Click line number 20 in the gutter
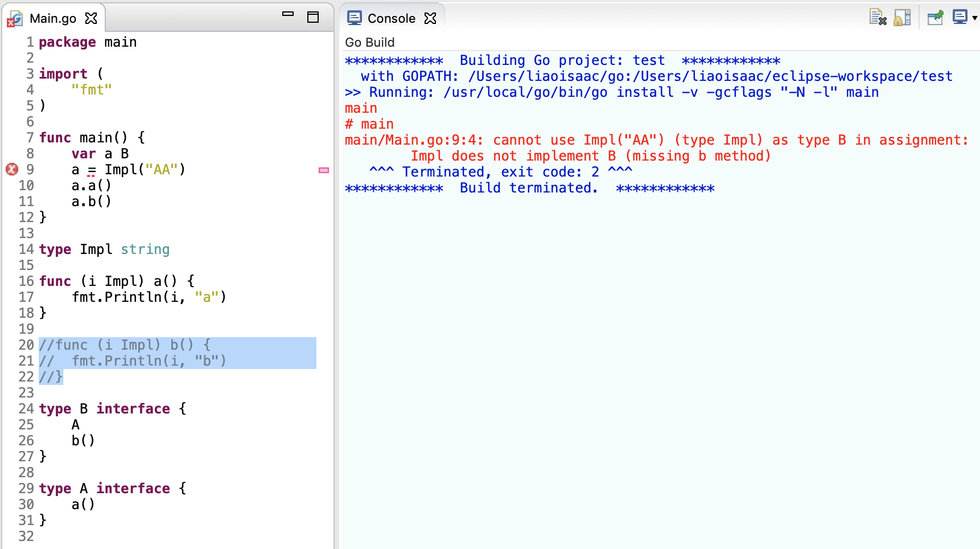980x549 pixels. pos(26,345)
